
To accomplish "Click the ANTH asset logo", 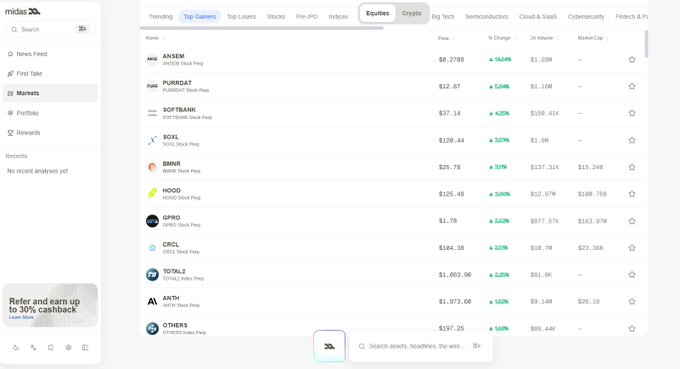I will [x=152, y=301].
